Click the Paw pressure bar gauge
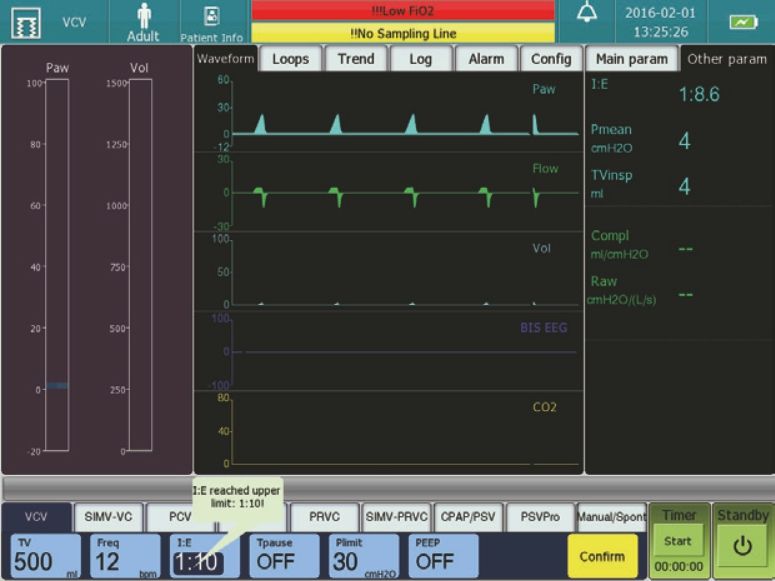Screen dimensions: 775x581 tap(57, 265)
